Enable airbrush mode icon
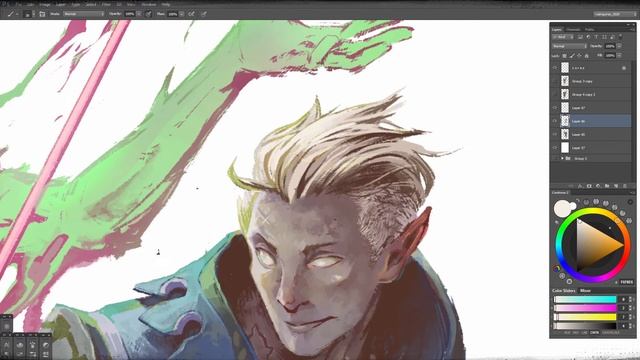The image size is (640, 360). (x=191, y=14)
